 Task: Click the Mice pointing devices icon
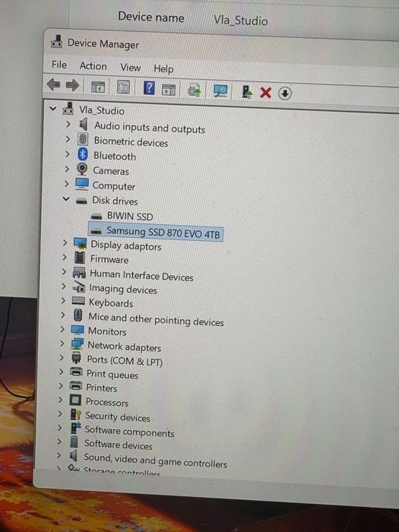click(x=78, y=315)
